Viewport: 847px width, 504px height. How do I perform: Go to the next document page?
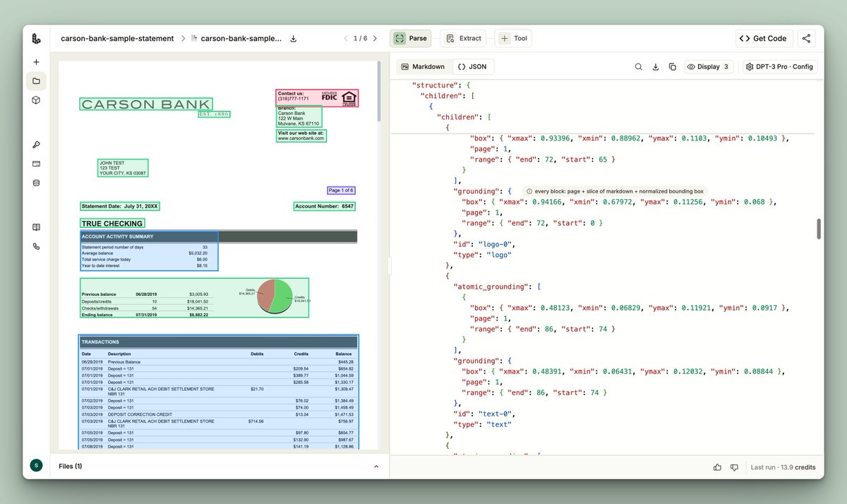pos(375,39)
